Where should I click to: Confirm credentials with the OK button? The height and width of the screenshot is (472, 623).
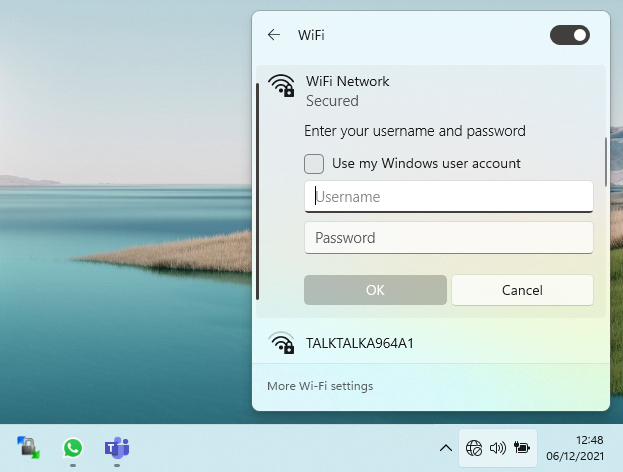pos(375,290)
